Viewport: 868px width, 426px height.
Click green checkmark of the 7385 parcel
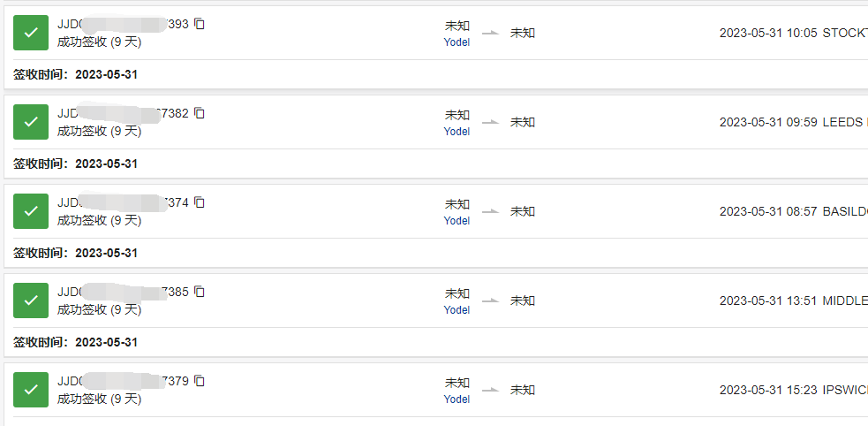31,300
